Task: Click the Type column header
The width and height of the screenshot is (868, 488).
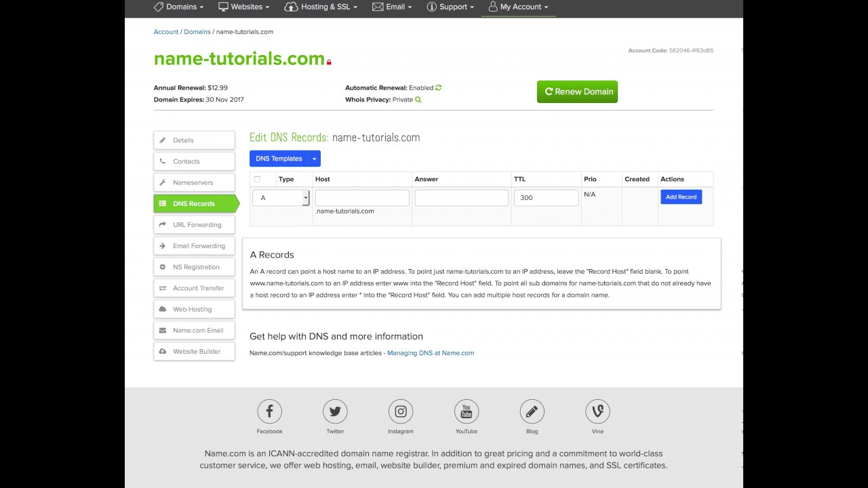Action: coord(286,179)
